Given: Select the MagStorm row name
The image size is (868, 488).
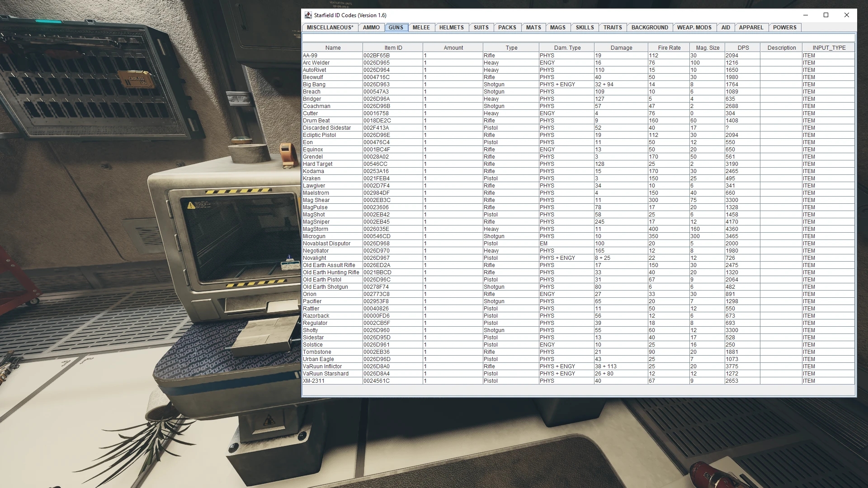Looking at the screenshot, I should point(332,229).
